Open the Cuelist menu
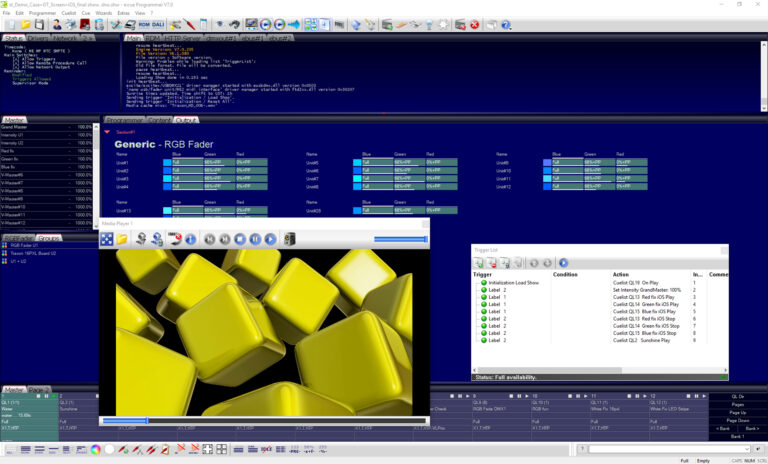Screen dimensions: 768x464 tap(69, 13)
